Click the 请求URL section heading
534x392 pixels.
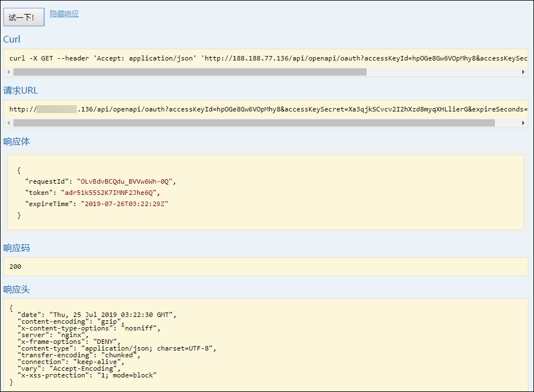pos(21,90)
